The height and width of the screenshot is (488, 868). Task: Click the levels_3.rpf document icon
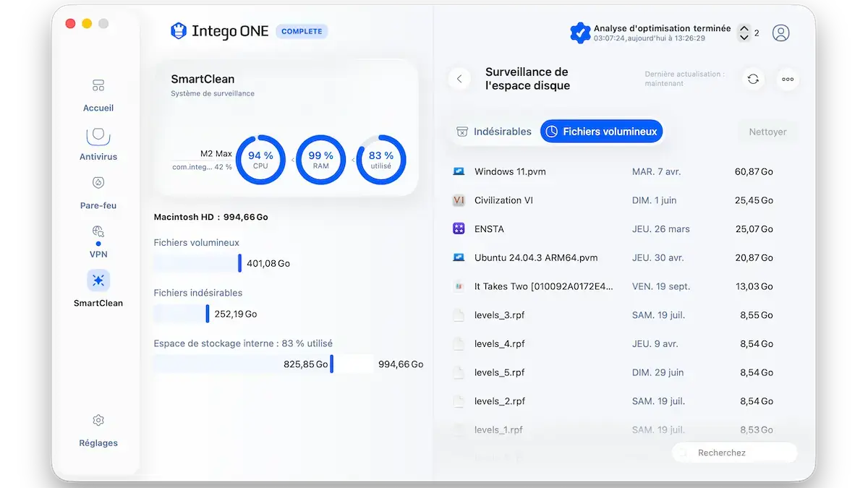[x=458, y=315]
